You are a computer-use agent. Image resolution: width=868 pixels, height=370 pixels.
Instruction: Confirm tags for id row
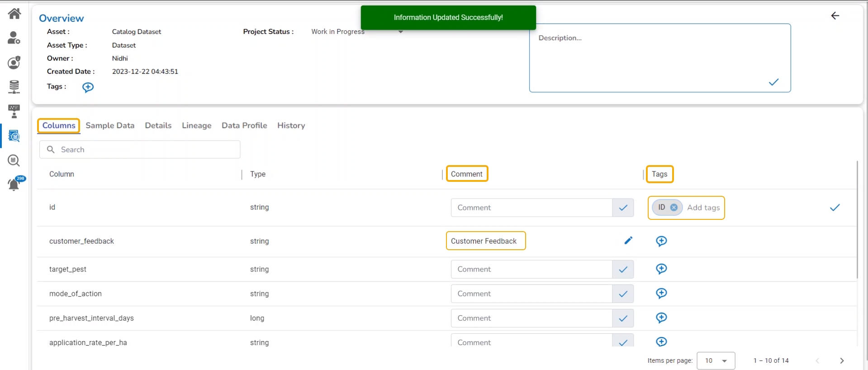tap(835, 208)
